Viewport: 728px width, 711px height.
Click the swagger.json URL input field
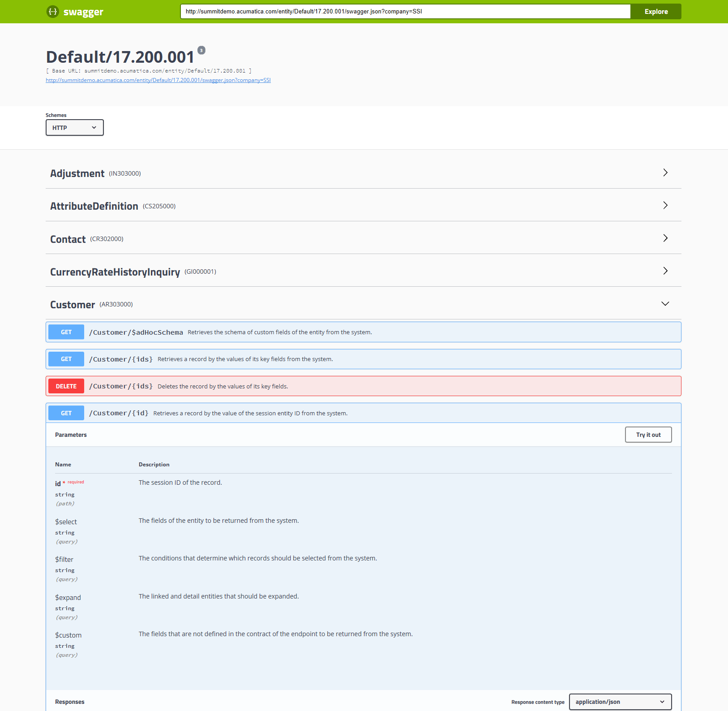click(406, 12)
